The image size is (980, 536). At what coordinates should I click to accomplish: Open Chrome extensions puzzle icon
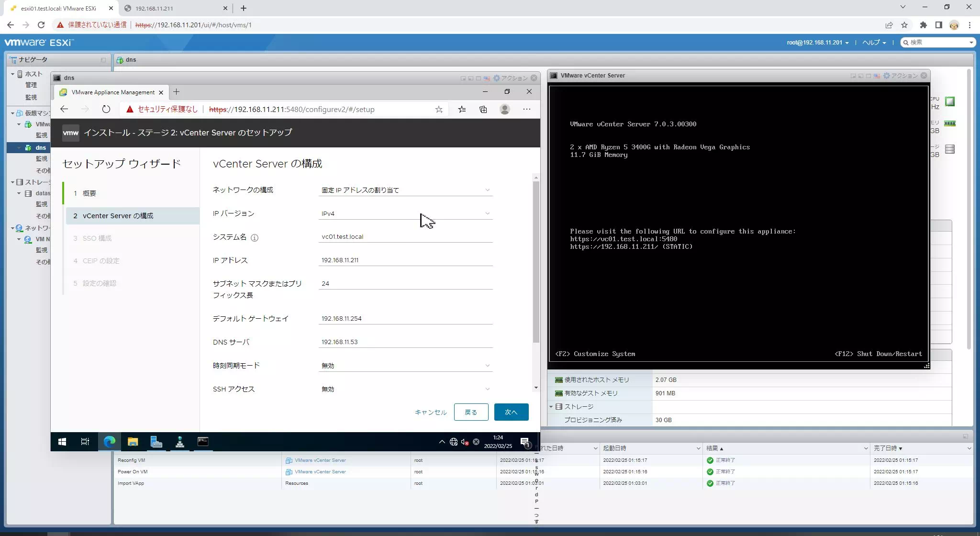pos(924,25)
